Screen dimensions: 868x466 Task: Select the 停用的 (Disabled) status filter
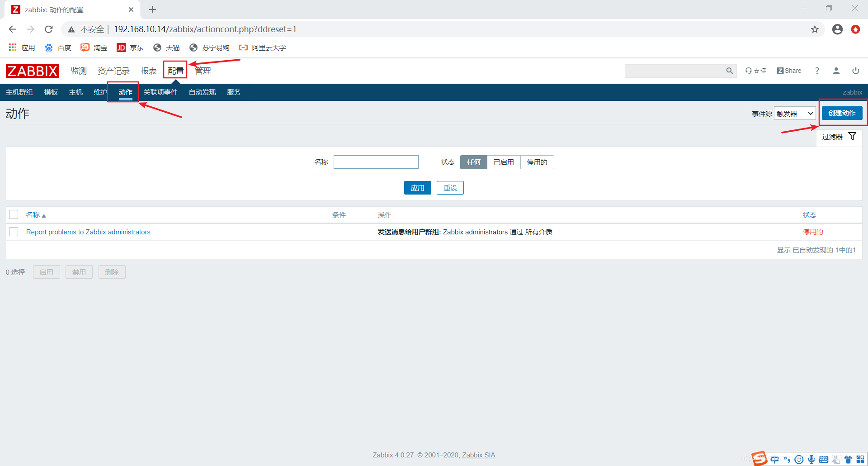(537, 162)
